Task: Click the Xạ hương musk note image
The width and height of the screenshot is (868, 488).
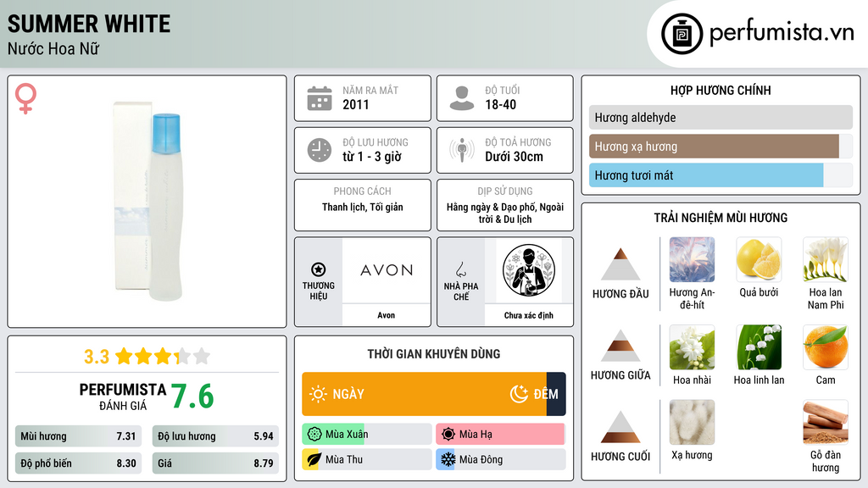Action: pyautogui.click(x=692, y=422)
